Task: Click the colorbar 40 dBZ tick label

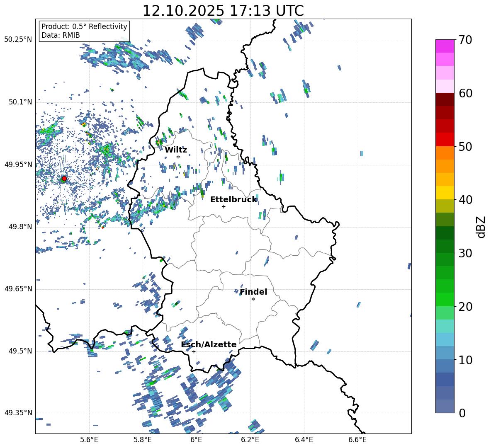Action: 465,200
